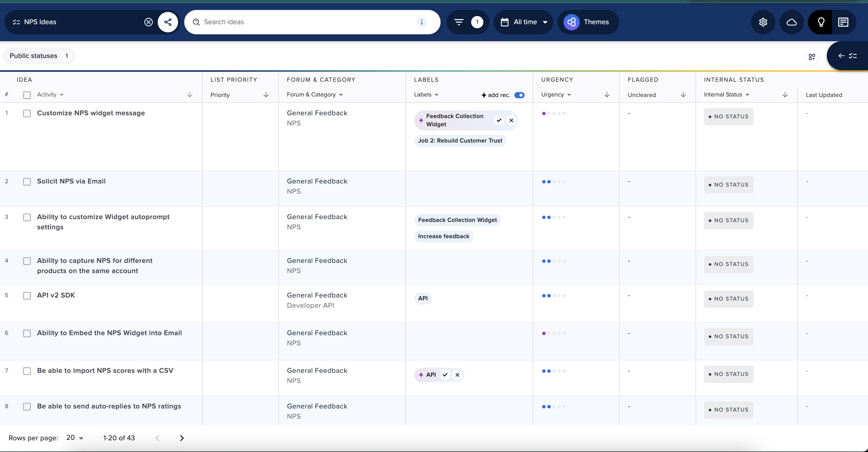
Task: Click the cloud sync icon
Action: [791, 22]
